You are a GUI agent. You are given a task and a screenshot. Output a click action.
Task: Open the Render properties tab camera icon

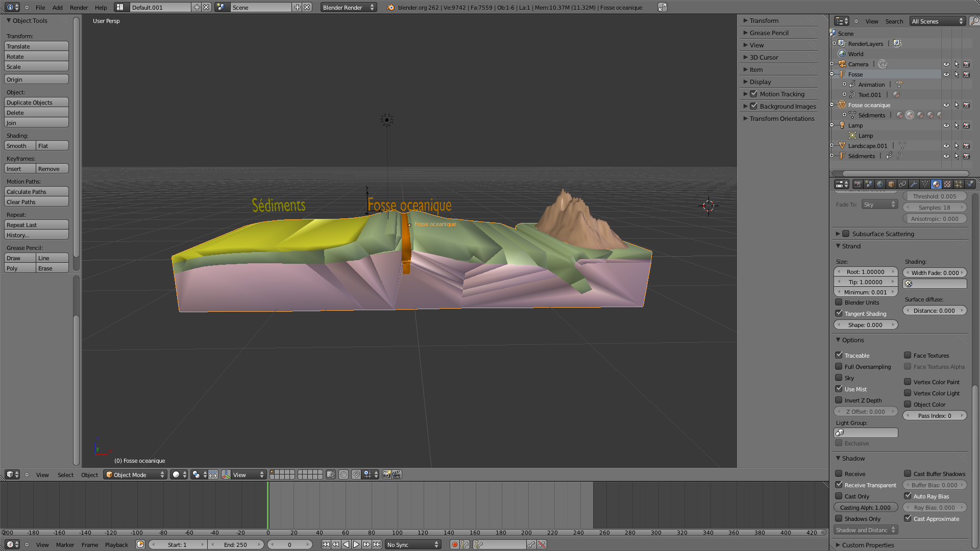[x=857, y=184]
